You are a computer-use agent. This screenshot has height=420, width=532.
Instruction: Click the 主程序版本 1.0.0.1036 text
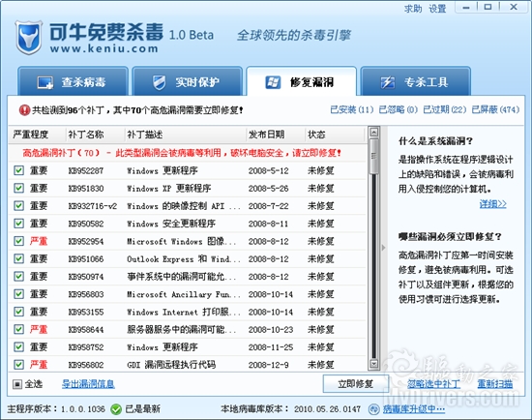[56, 409]
